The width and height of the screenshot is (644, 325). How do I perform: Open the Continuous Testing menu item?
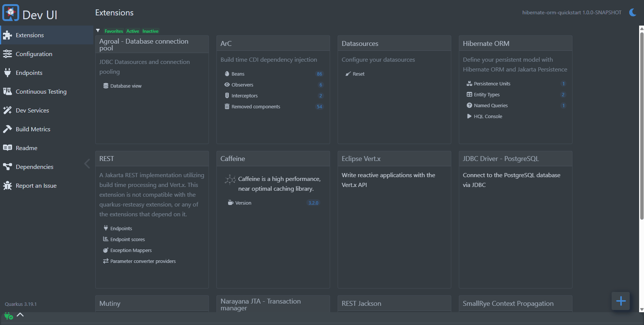click(x=47, y=91)
